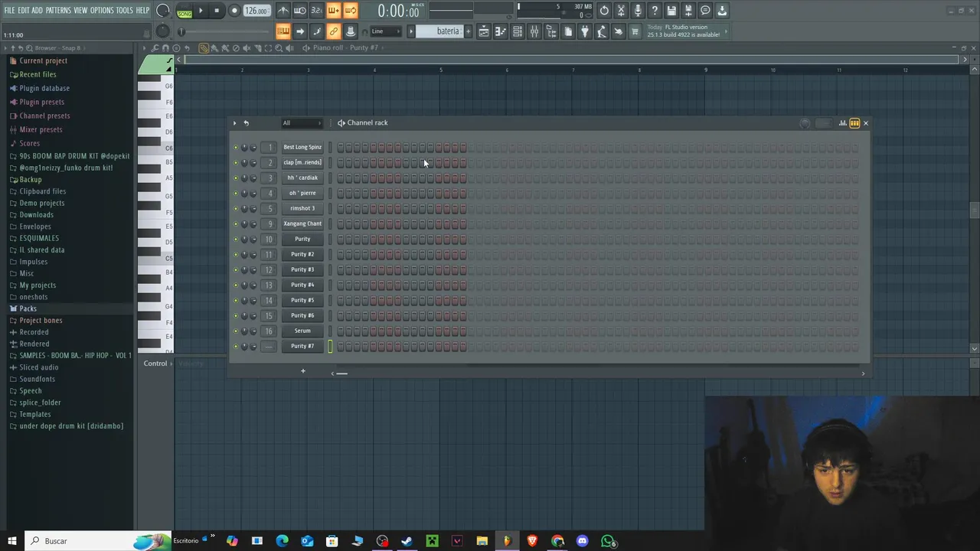Select the Purity #4 channel button

click(302, 285)
